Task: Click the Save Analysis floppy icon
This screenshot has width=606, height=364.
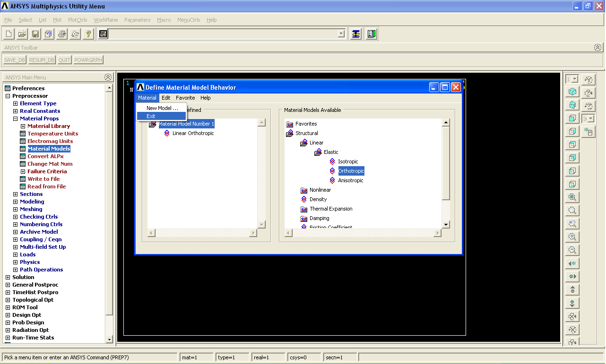Action: point(35,34)
